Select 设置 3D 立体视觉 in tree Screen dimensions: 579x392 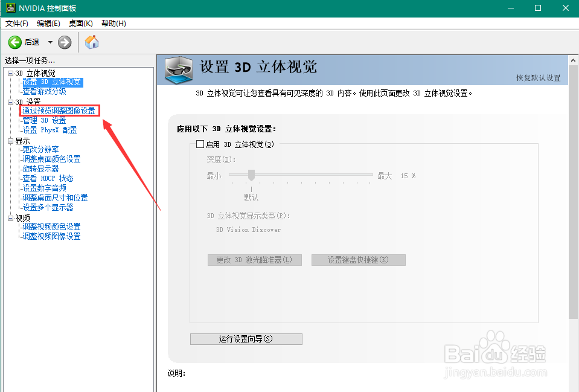52,82
